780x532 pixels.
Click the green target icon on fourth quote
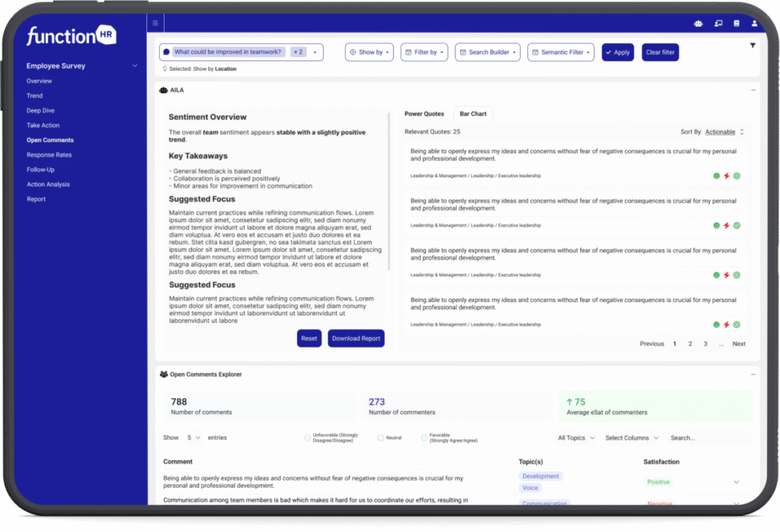[x=737, y=325]
